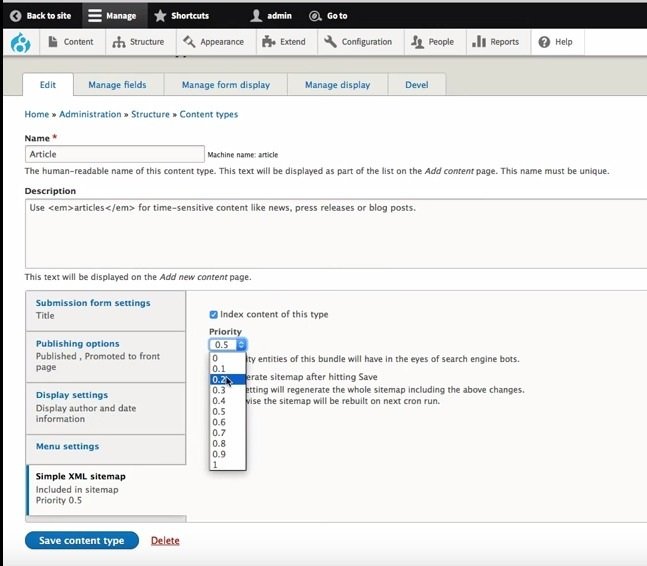Open the Extend puzzle-piece icon

click(x=267, y=42)
